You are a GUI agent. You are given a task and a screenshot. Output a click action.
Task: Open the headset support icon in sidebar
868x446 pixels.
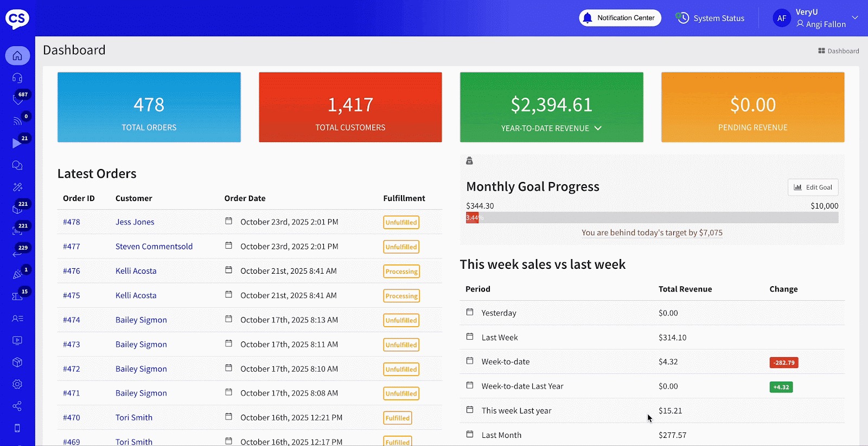(x=17, y=77)
